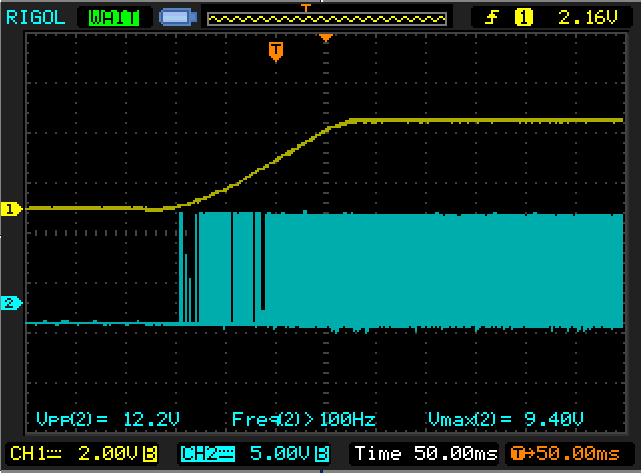Click the orange trigger offset 50.00ms readout
This screenshot has width=641, height=473.
565,453
